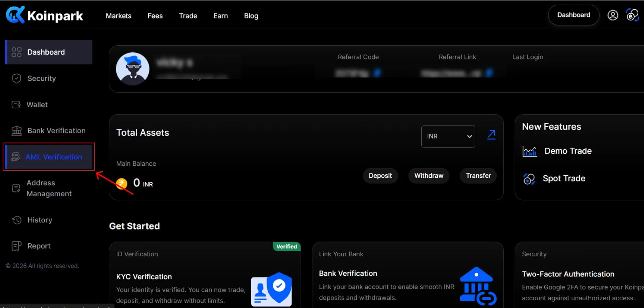Viewport: 644px width, 308px height.
Task: Click the Demo Trade chart icon
Action: point(530,151)
